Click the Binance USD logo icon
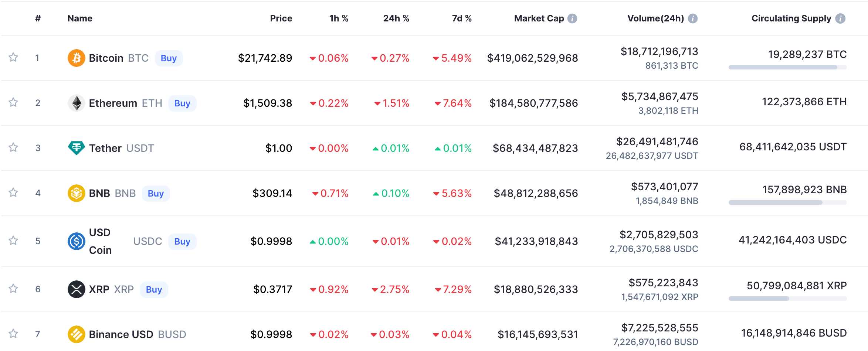 coord(76,334)
